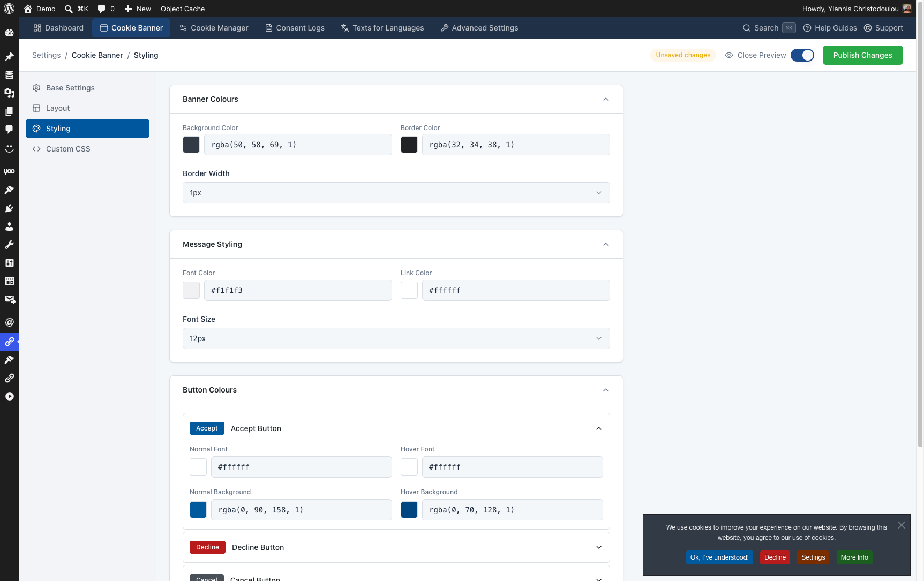Open Tools via the wrench sidebar icon

tap(9, 245)
